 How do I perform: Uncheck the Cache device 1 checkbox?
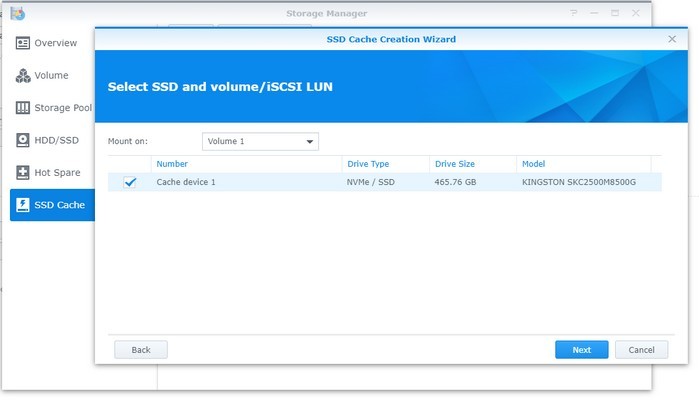pyautogui.click(x=129, y=182)
